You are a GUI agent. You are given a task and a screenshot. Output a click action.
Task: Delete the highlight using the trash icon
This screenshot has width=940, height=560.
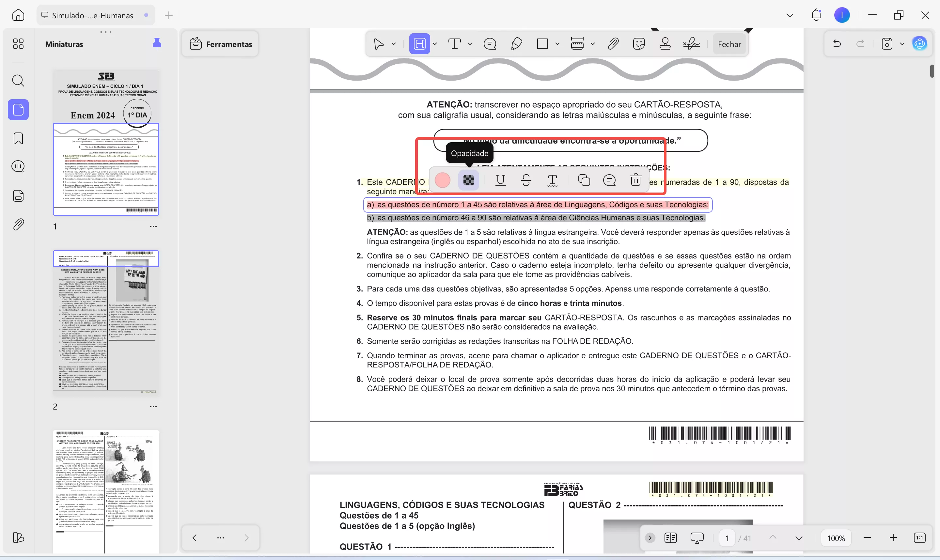[635, 180]
